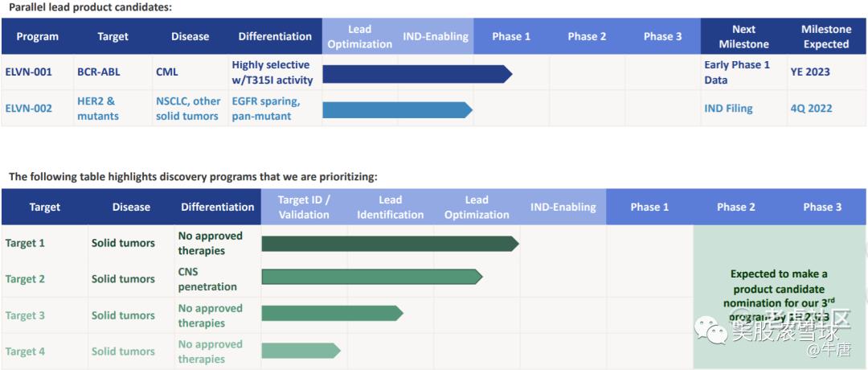This screenshot has width=868, height=370.
Task: Click the Lead Optimization header in top table
Action: tap(359, 37)
